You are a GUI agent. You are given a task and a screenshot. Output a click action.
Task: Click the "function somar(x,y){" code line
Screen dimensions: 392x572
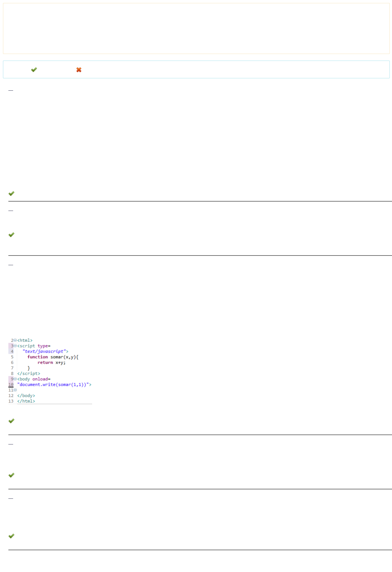pyautogui.click(x=53, y=357)
